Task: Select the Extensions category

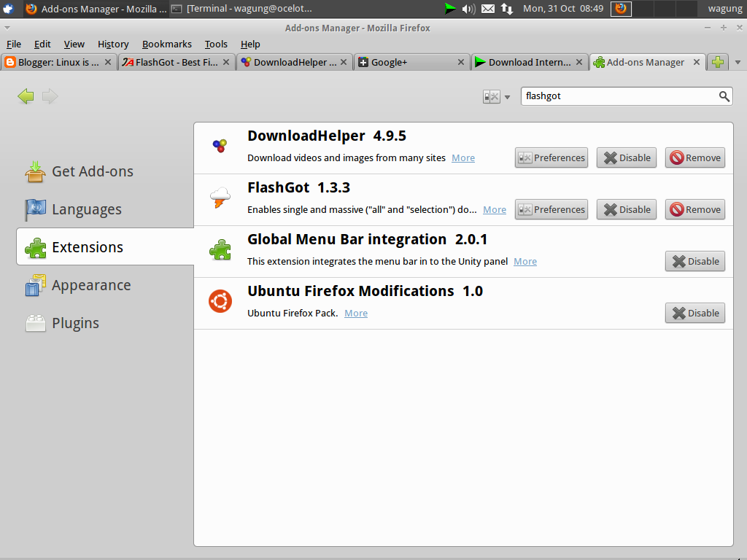Action: tap(105, 246)
